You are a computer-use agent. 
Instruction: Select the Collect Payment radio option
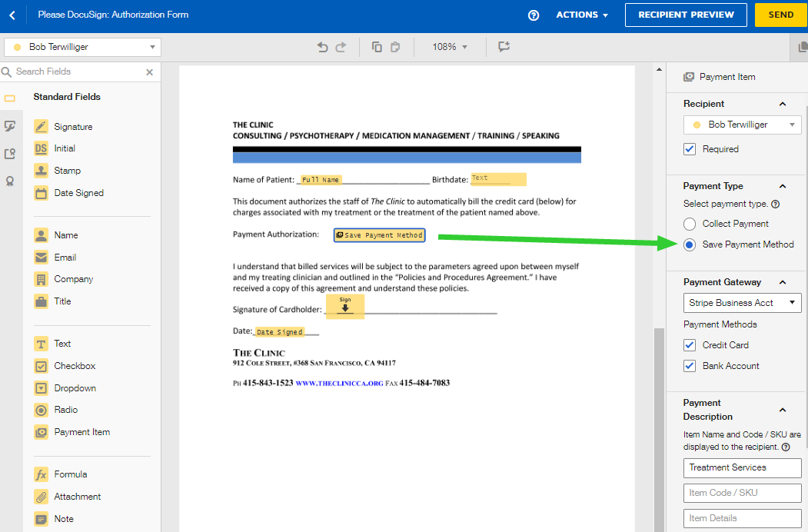coord(690,224)
